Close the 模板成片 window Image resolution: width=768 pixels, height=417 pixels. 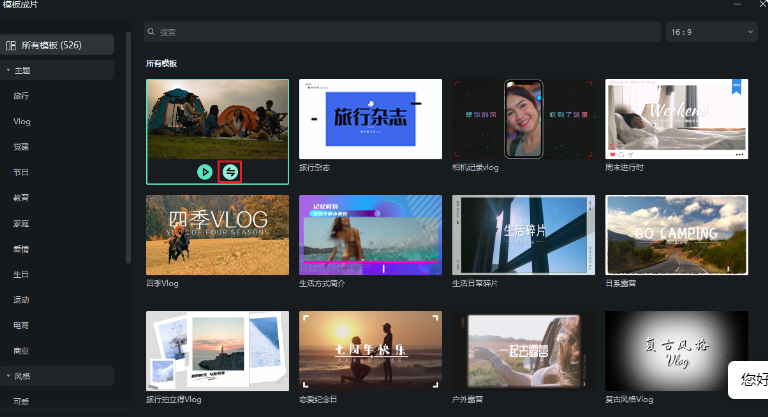[x=763, y=3]
